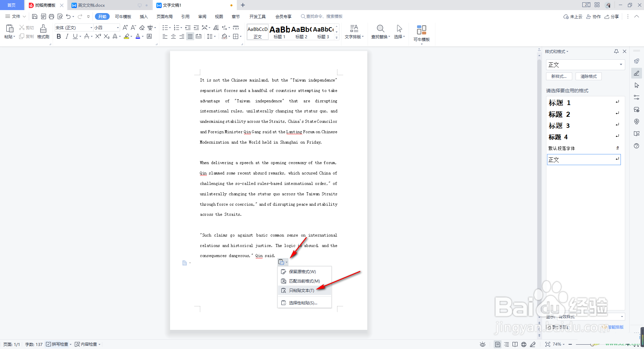The width and height of the screenshot is (644, 349).
Task: Expand the styles gallery arrow
Action: (x=336, y=38)
